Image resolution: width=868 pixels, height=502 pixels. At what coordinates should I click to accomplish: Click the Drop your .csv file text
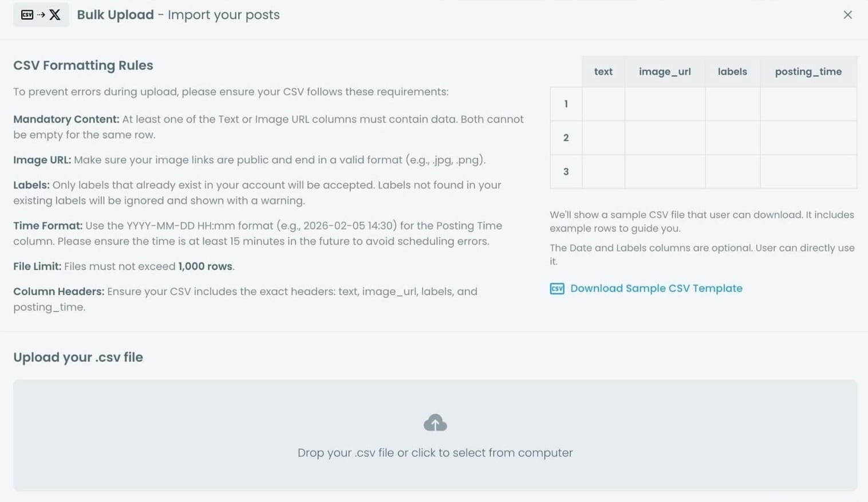click(x=435, y=453)
